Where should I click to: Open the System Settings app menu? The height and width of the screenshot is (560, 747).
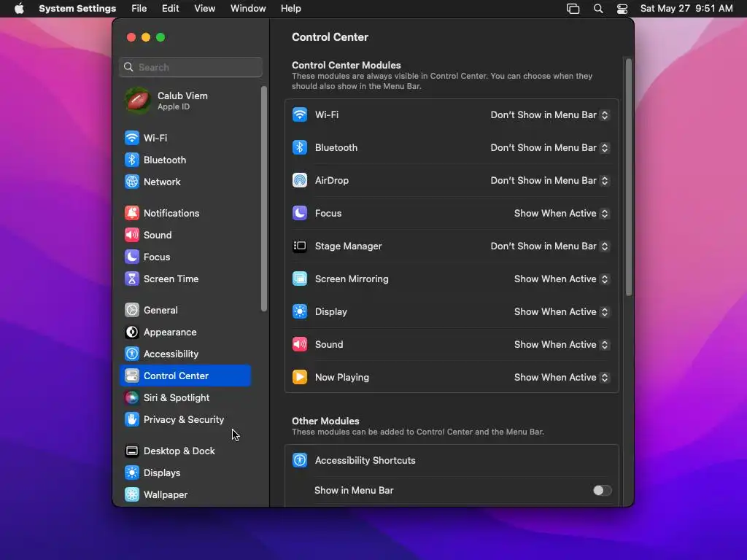point(77,9)
